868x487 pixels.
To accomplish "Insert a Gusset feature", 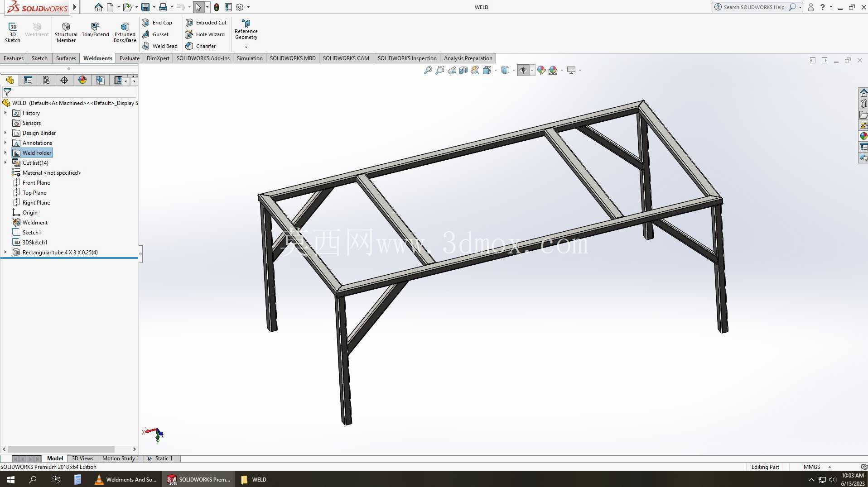I will [x=155, y=34].
